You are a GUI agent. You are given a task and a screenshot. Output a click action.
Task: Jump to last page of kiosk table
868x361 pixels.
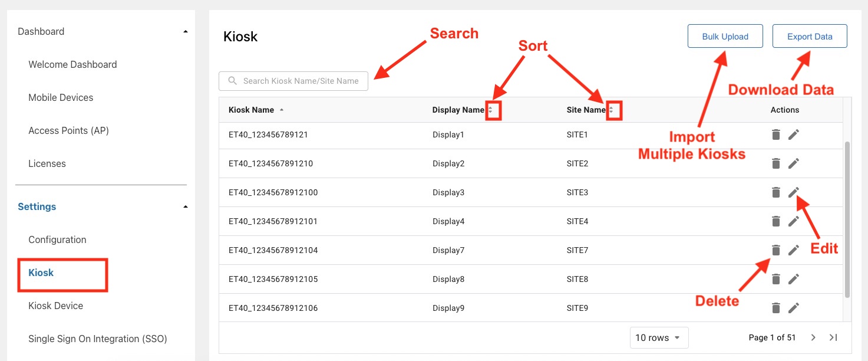click(833, 337)
